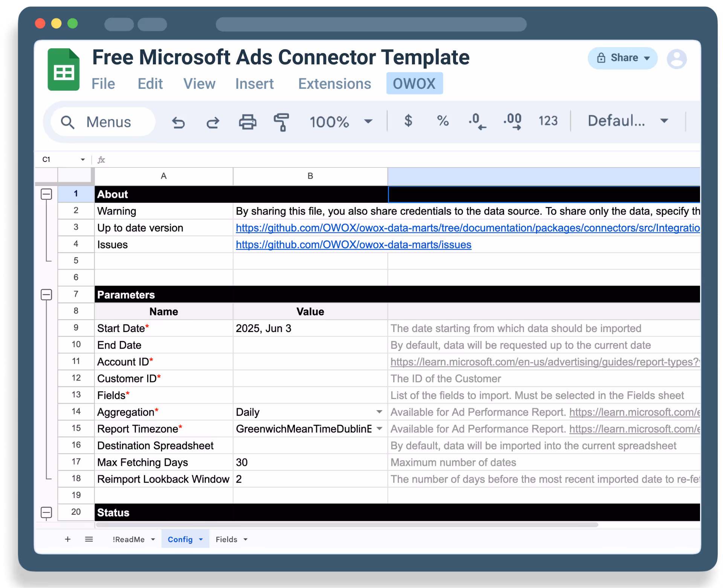Image resolution: width=723 pixels, height=588 pixels.
Task: Click the print icon
Action: [247, 122]
